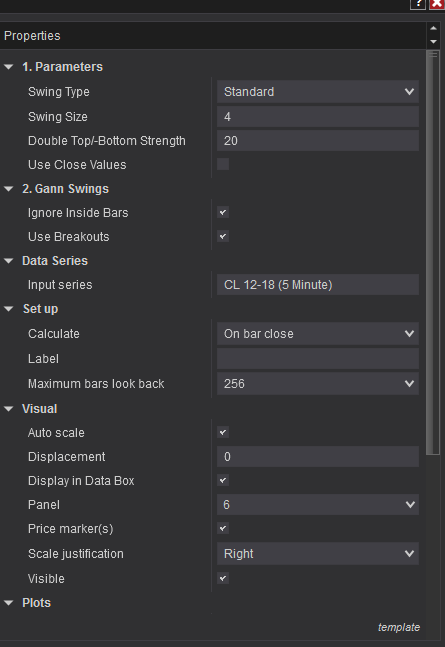Collapse the 2. Gann Swings section
The height and width of the screenshot is (647, 445).
click(9, 189)
